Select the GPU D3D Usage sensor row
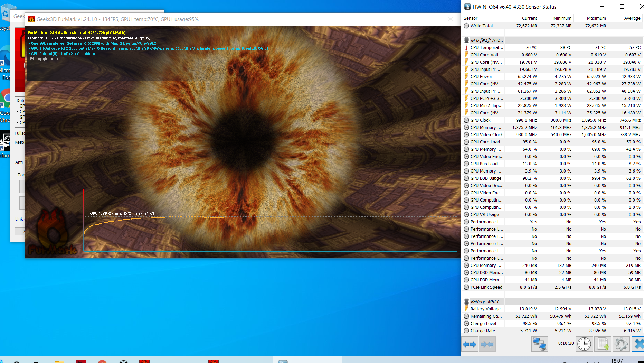Screen dimensions: 644x363 (552, 178)
